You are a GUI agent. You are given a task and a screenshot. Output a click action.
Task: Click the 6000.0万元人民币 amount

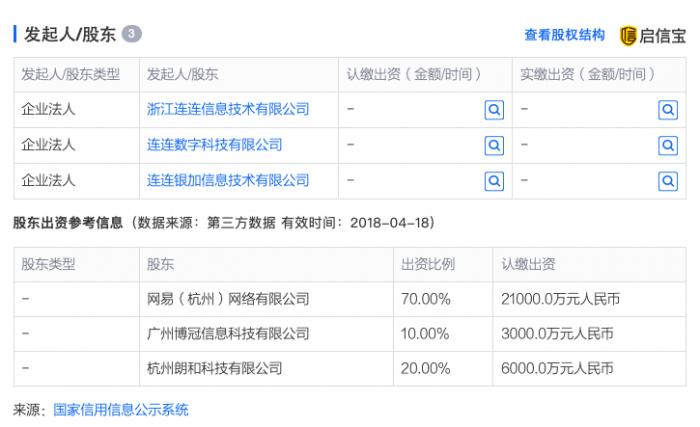pos(557,368)
